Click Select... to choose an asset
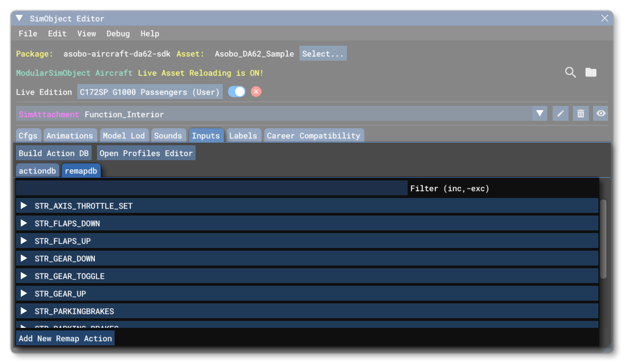This screenshot has width=624, height=364. click(x=323, y=53)
